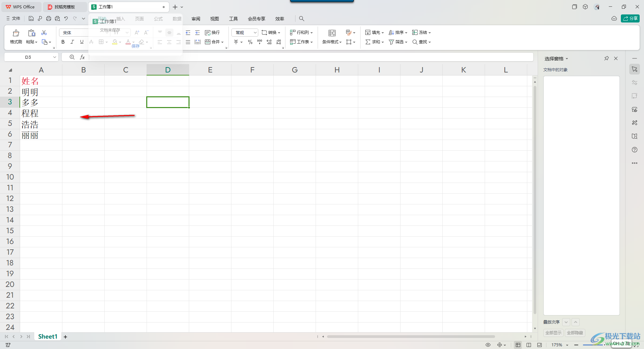Open the Merge cells (合并) dropdown

tap(214, 42)
